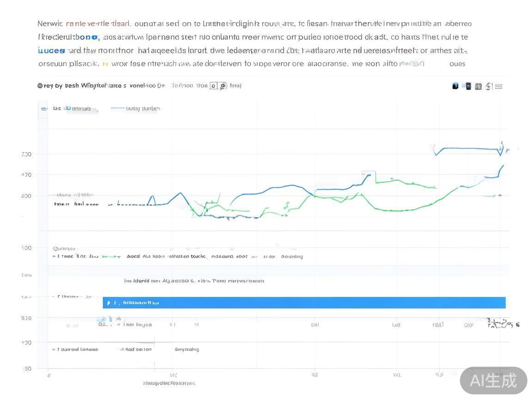Click the blue square icon in chart toolbar
This screenshot has width=532, height=399.
tap(455, 86)
